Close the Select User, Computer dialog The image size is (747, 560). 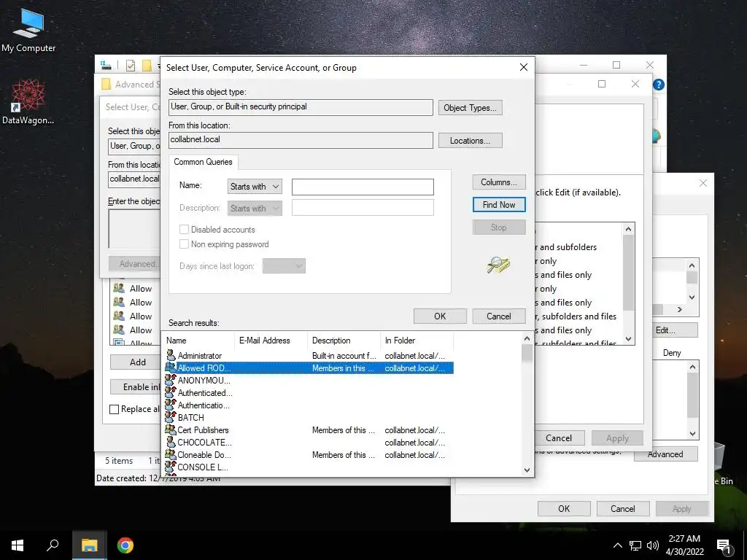pyautogui.click(x=523, y=68)
